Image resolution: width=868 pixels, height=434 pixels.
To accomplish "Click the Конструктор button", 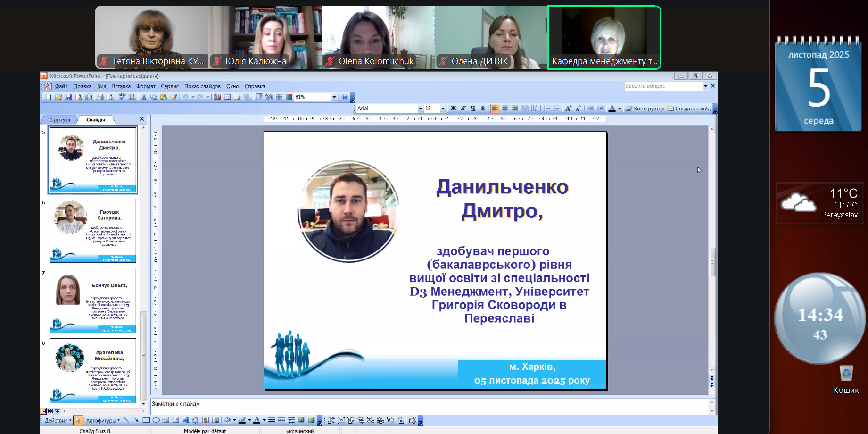I will tap(645, 108).
